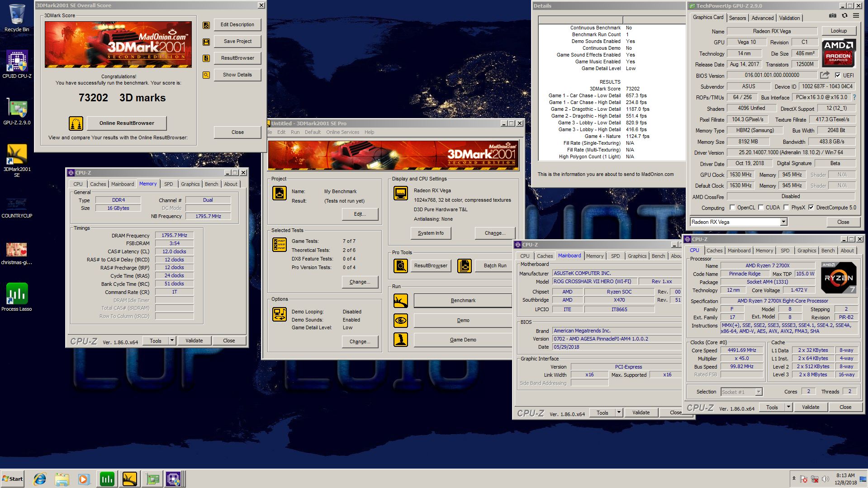Switch to Caches tab in CPU-Z CPU window
Image resolution: width=868 pixels, height=488 pixels.
coord(714,251)
